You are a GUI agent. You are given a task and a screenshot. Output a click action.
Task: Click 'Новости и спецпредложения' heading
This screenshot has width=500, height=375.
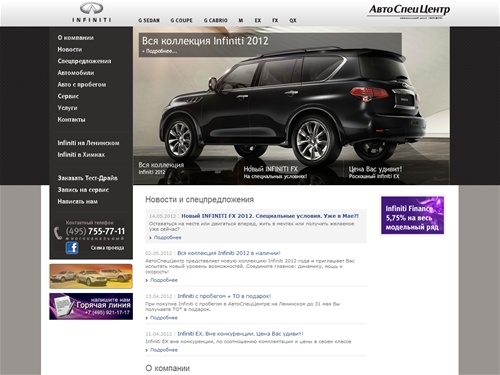coord(199,200)
